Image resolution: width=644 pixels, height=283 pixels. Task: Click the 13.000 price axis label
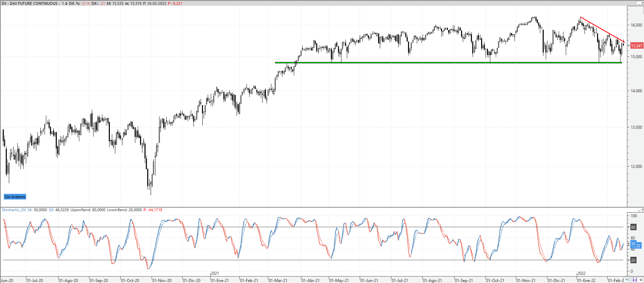tap(637, 127)
